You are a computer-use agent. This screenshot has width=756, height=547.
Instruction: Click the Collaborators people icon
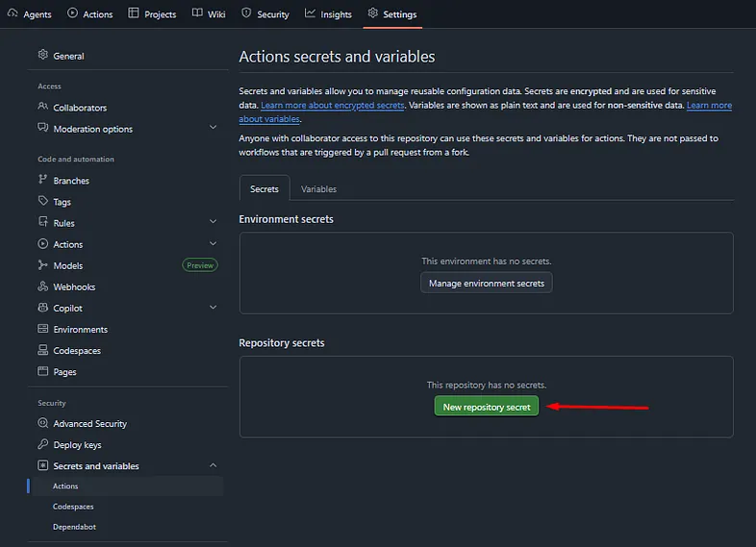43,106
